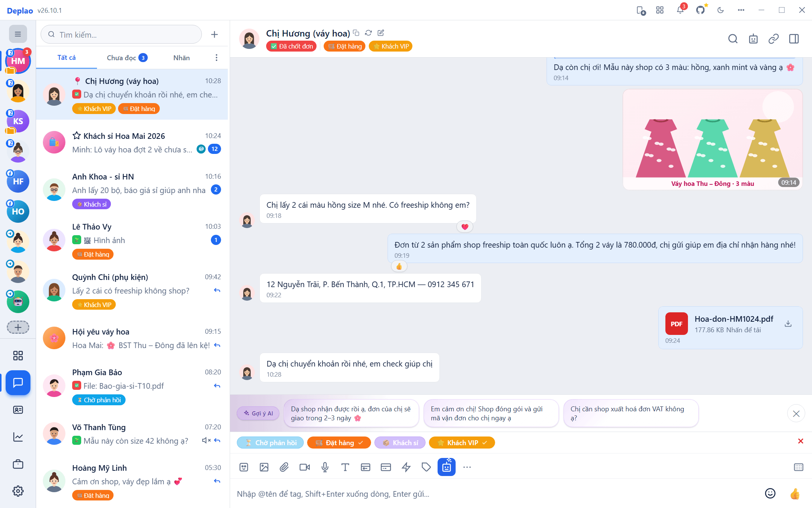Open conversation list options (three dots)

tap(216, 58)
